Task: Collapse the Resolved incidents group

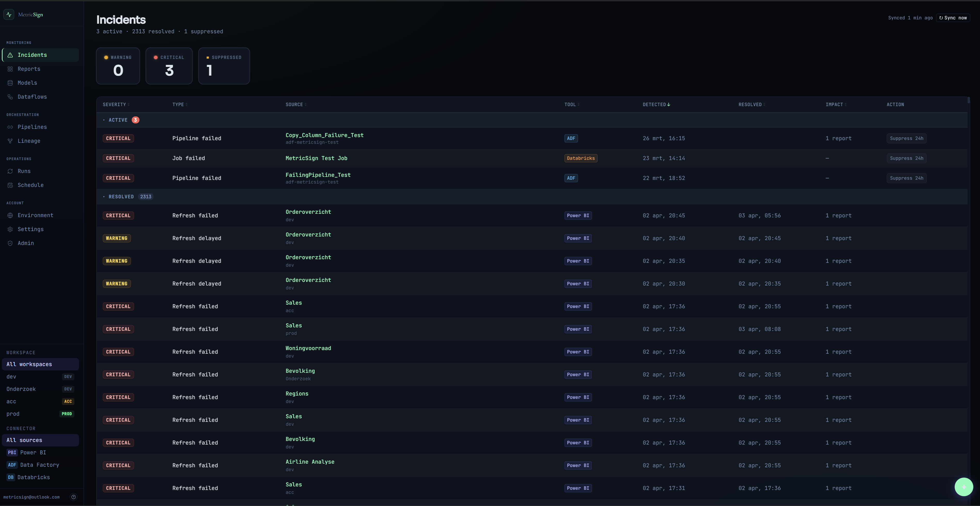Action: coord(121,197)
